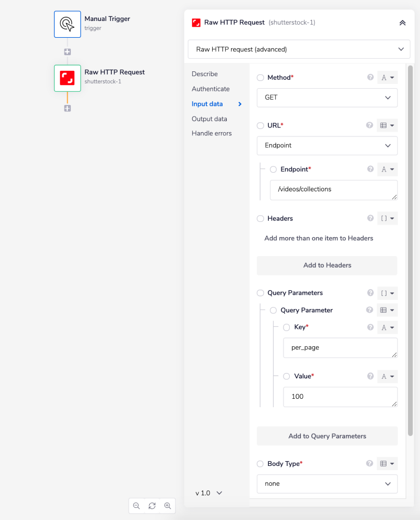This screenshot has width=420, height=520.
Task: Click the Manual Trigger node icon
Action: [67, 24]
